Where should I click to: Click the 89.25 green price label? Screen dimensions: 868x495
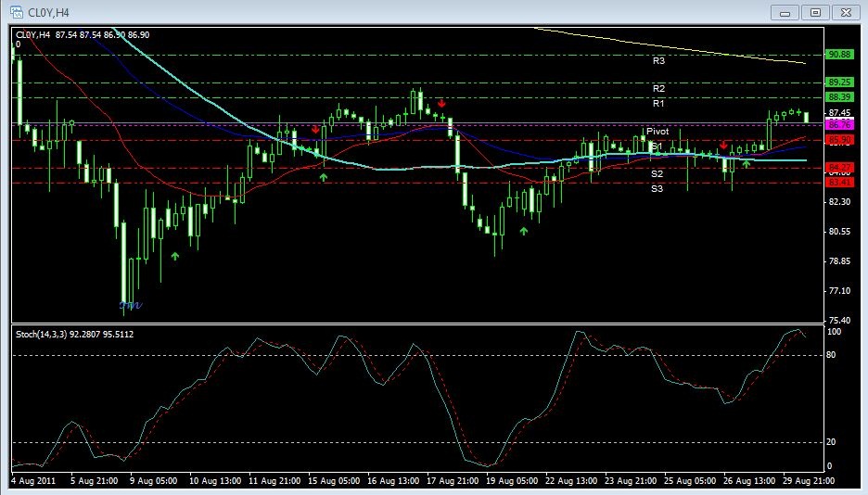click(x=839, y=82)
